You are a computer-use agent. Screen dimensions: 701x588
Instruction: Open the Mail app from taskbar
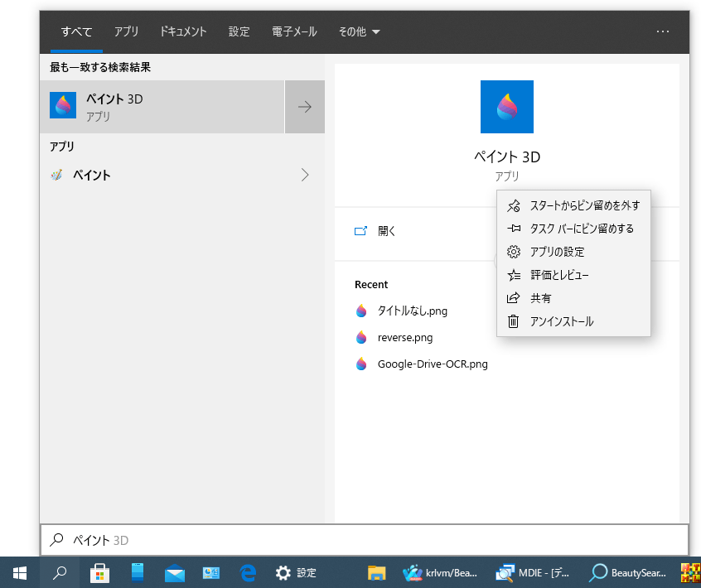[175, 573]
